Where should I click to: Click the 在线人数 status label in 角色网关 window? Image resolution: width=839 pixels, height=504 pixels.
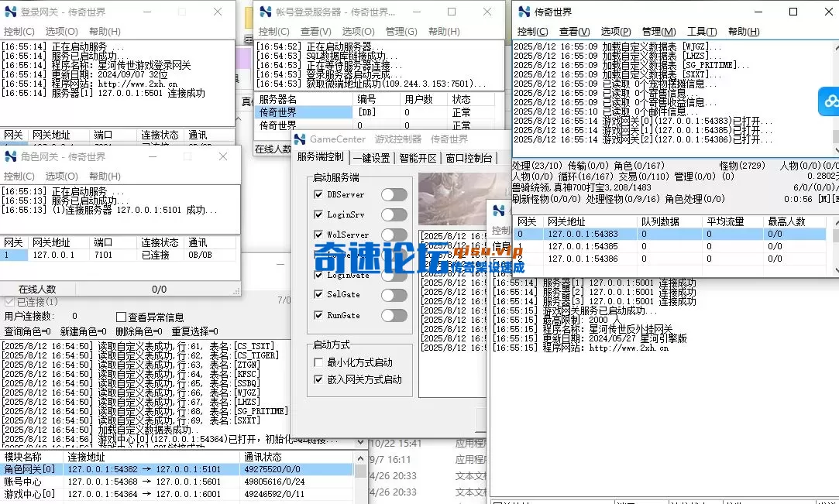[37, 289]
